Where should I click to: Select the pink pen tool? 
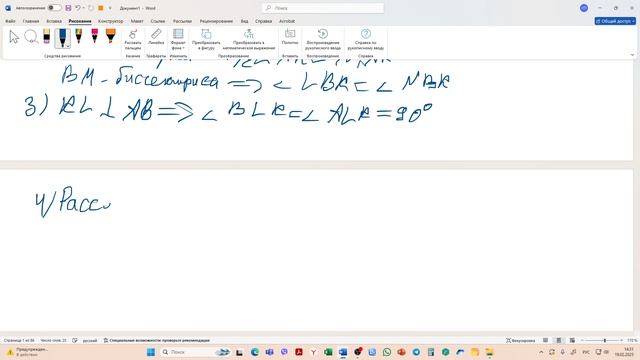click(x=95, y=36)
